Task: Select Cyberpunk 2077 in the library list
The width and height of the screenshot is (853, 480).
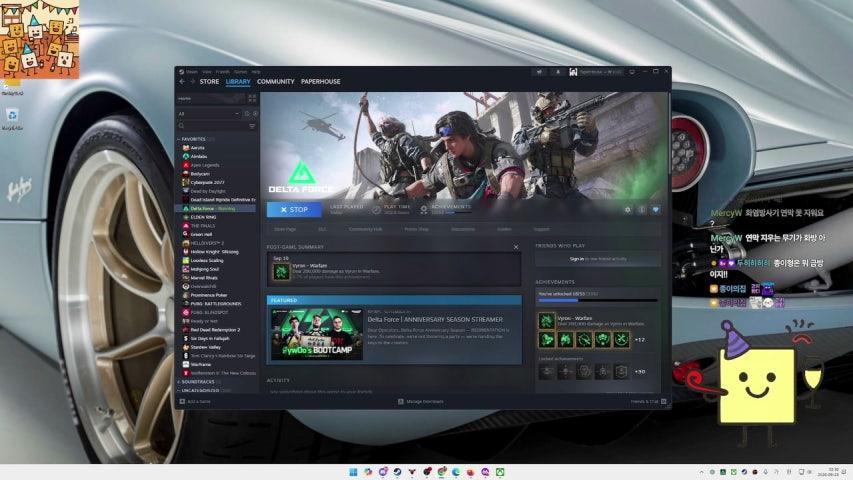Action: tap(207, 182)
